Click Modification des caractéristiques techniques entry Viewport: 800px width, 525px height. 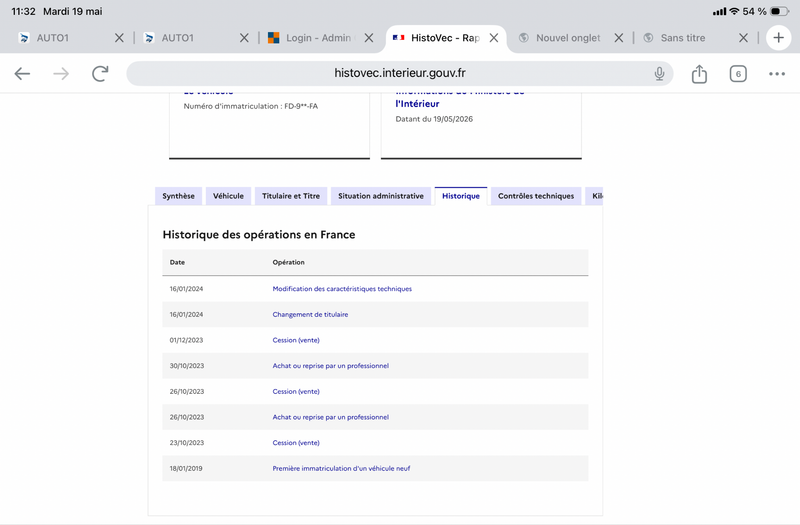pos(342,289)
